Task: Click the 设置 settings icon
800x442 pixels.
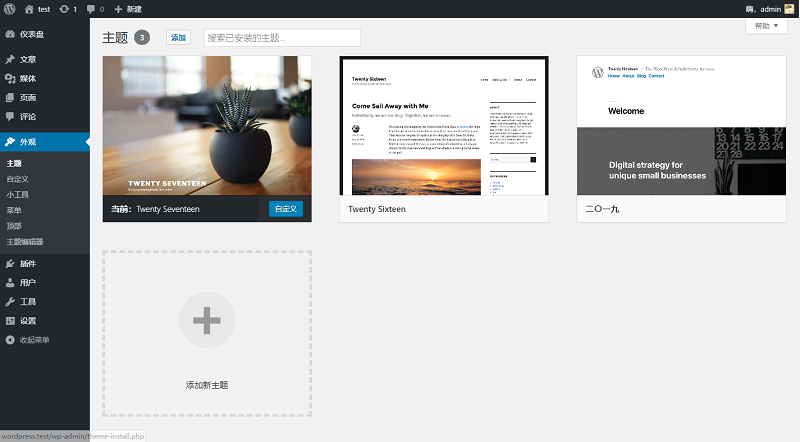Action: 10,321
